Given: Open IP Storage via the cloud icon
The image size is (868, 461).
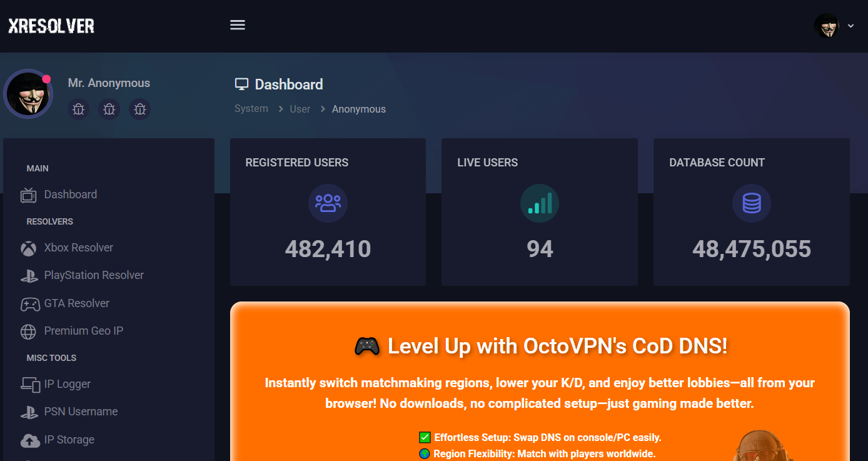Looking at the screenshot, I should (28, 439).
